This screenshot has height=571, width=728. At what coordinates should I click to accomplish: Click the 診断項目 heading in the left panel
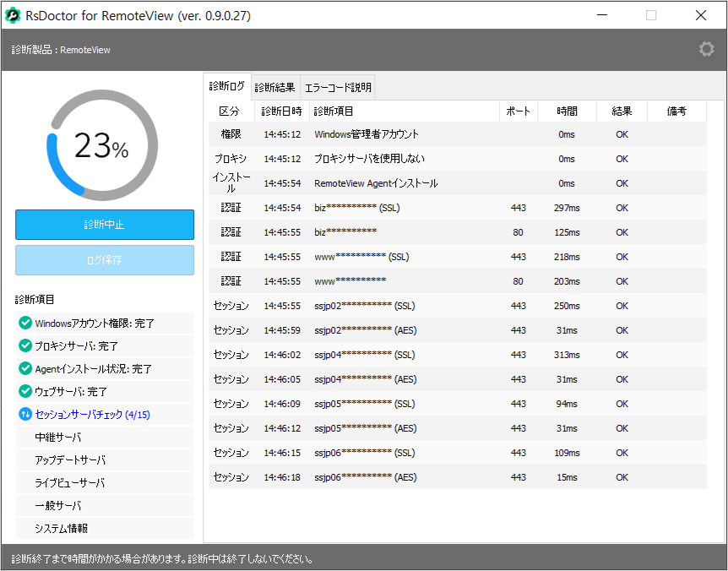click(x=35, y=299)
